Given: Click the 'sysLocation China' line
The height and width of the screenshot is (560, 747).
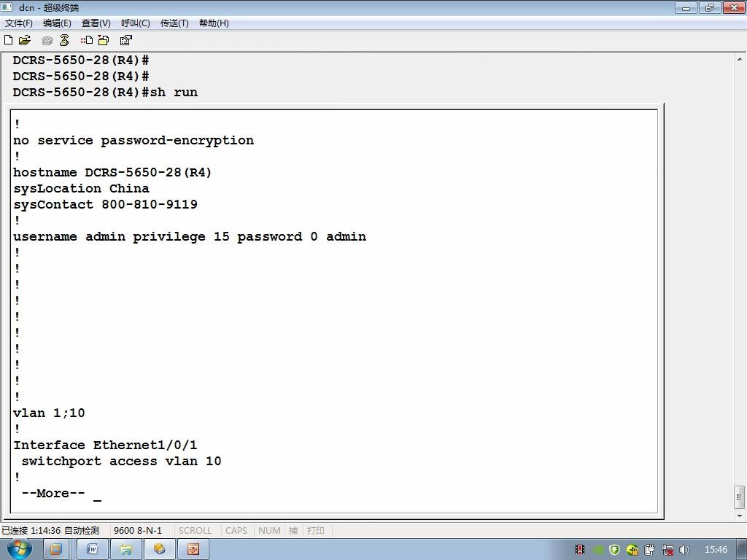Looking at the screenshot, I should click(x=81, y=189).
